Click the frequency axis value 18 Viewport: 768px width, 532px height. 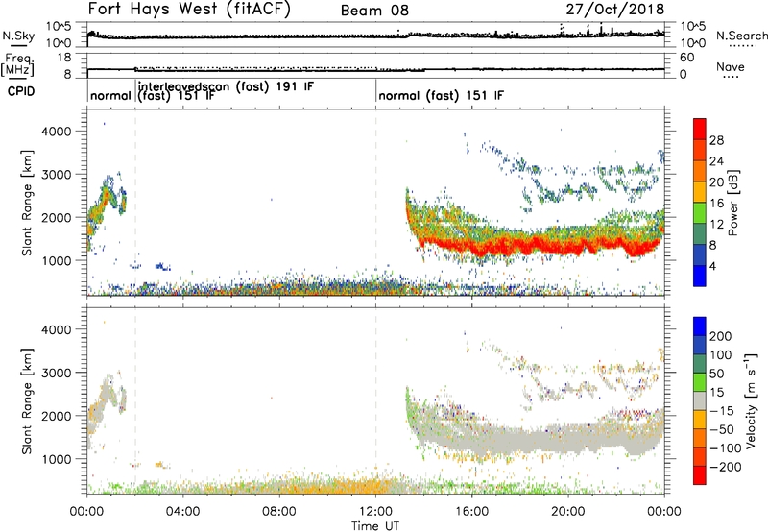[64, 58]
